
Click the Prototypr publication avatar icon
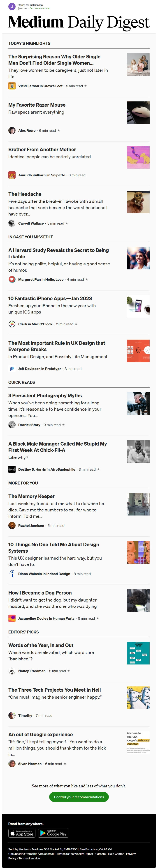point(12,369)
